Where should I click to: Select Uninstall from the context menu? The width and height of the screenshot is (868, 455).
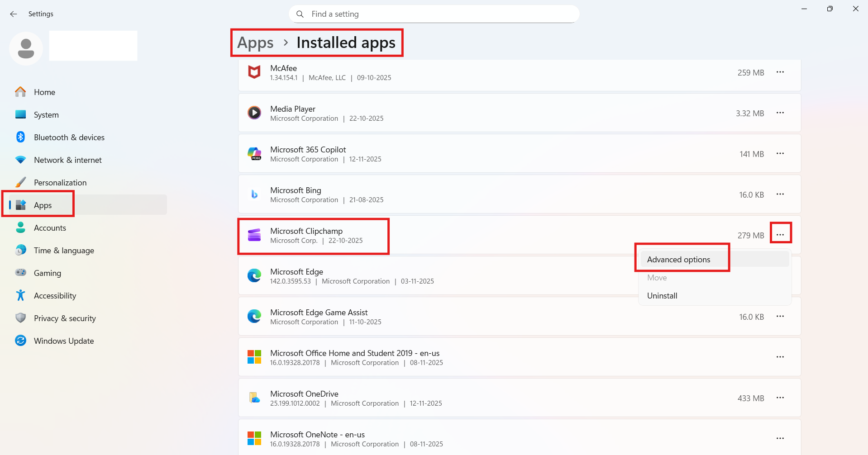click(x=662, y=295)
